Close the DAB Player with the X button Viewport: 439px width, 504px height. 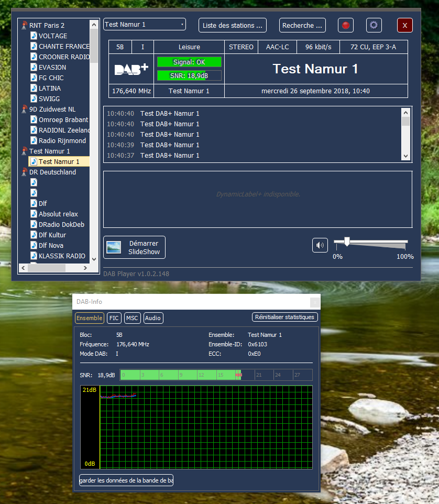[x=405, y=25]
